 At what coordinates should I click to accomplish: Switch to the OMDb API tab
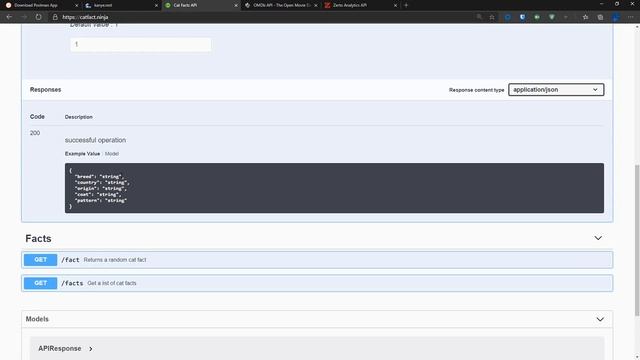point(281,5)
